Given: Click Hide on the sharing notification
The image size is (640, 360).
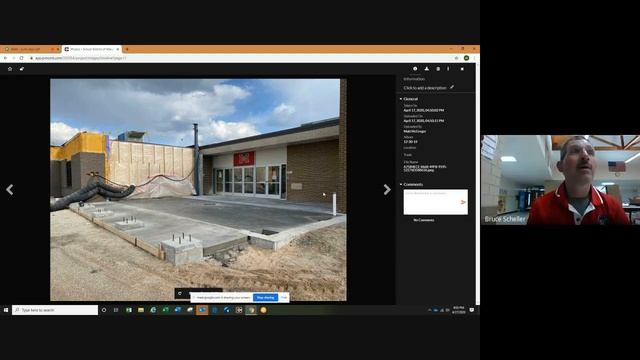Looking at the screenshot, I should click(x=284, y=298).
